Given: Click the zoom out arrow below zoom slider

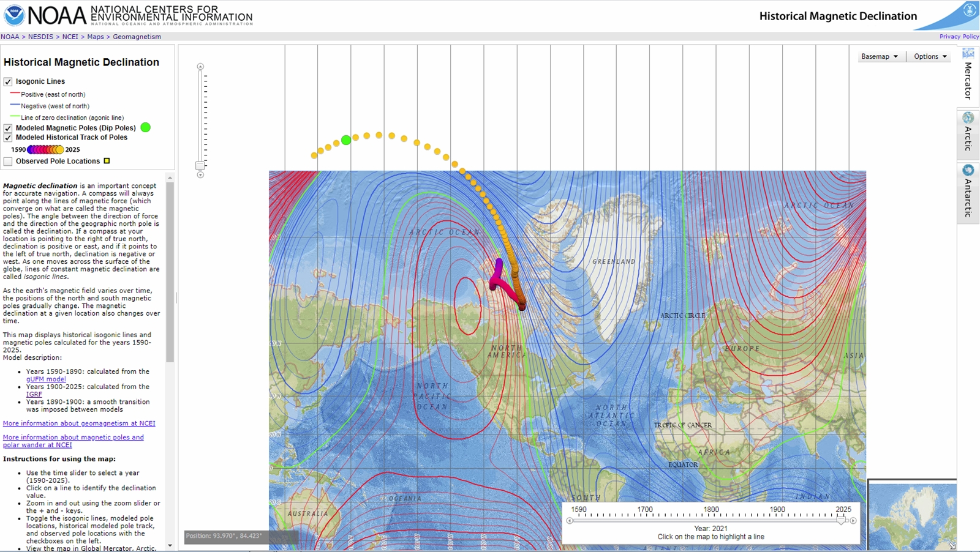Looking at the screenshot, I should (x=200, y=175).
